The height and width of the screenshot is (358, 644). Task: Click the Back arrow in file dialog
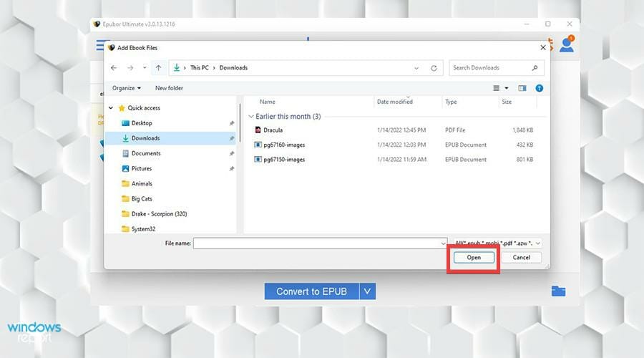point(114,68)
